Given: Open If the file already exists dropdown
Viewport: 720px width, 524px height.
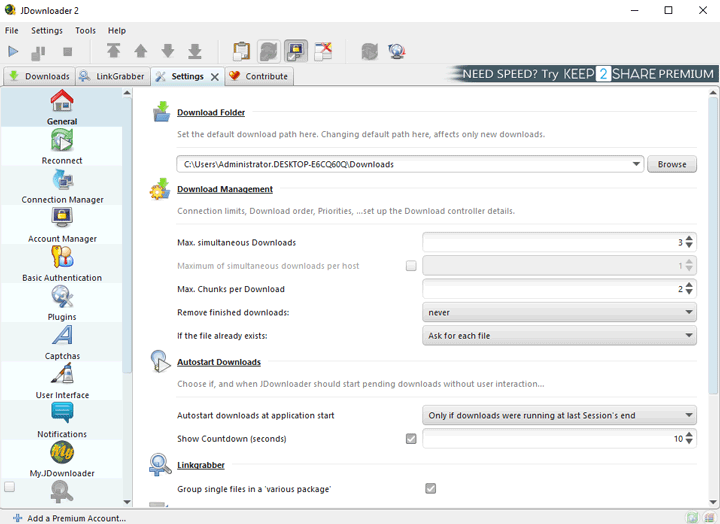Looking at the screenshot, I should click(559, 336).
